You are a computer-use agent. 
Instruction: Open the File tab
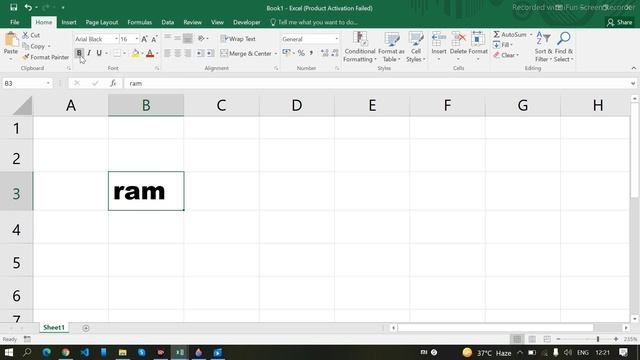[x=15, y=22]
